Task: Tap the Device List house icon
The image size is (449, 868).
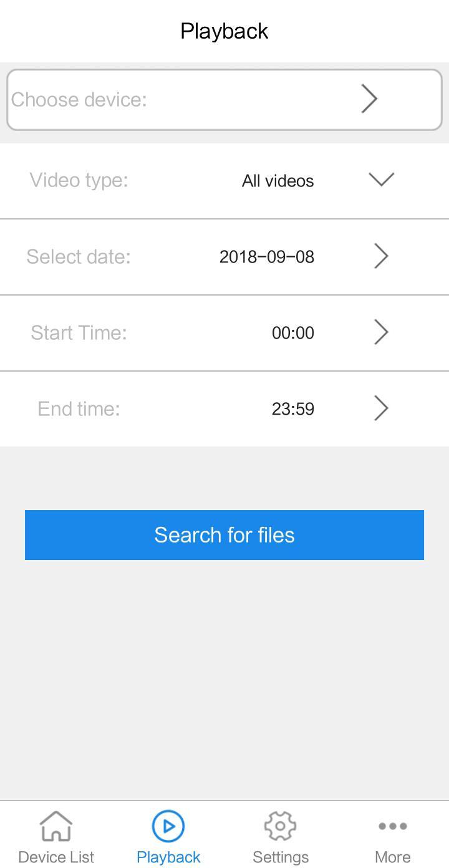Action: point(56,826)
